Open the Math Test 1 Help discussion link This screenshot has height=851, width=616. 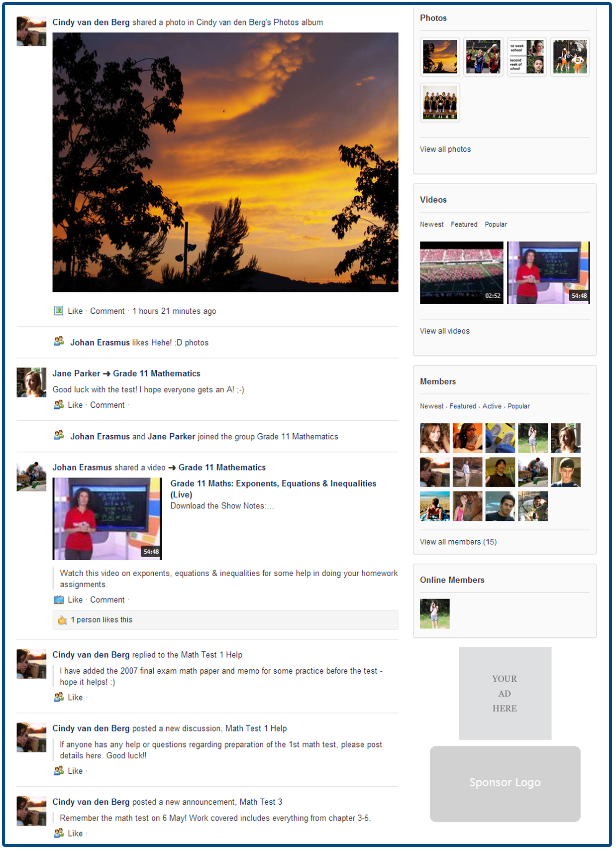click(256, 729)
